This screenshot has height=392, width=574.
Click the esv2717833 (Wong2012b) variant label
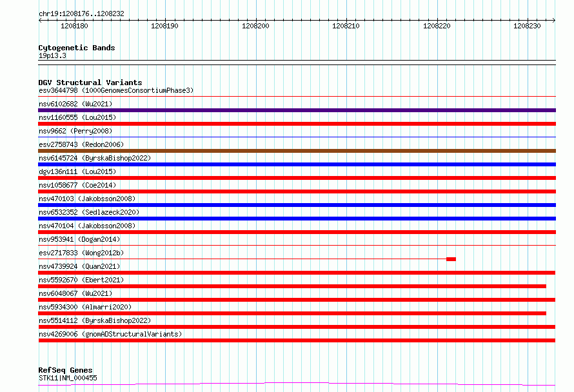click(81, 253)
